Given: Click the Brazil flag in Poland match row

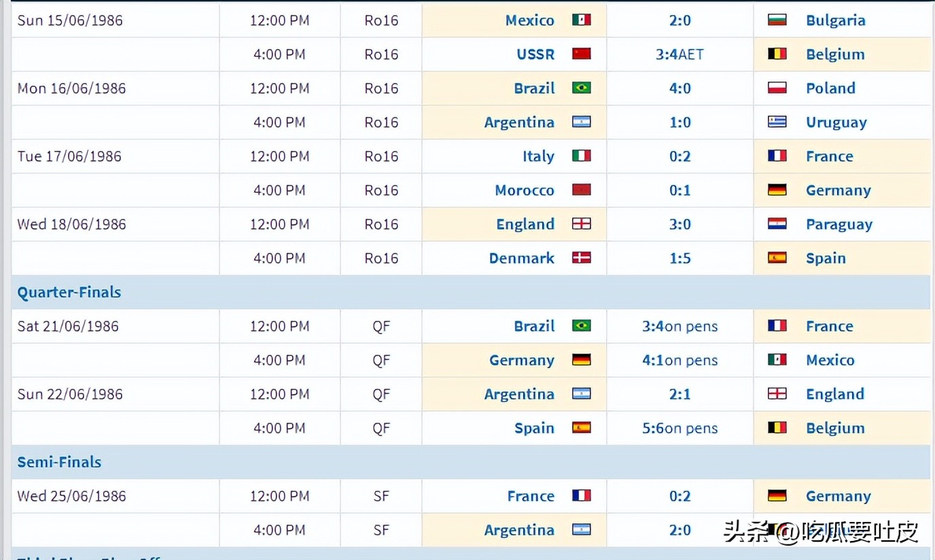Looking at the screenshot, I should pos(581,88).
